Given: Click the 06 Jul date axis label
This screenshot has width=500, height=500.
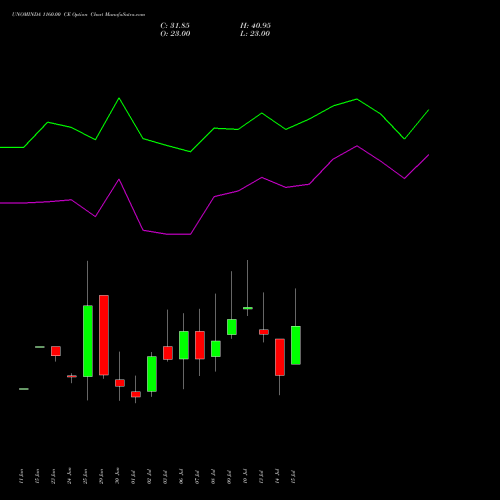Looking at the screenshot, I should click(181, 477).
